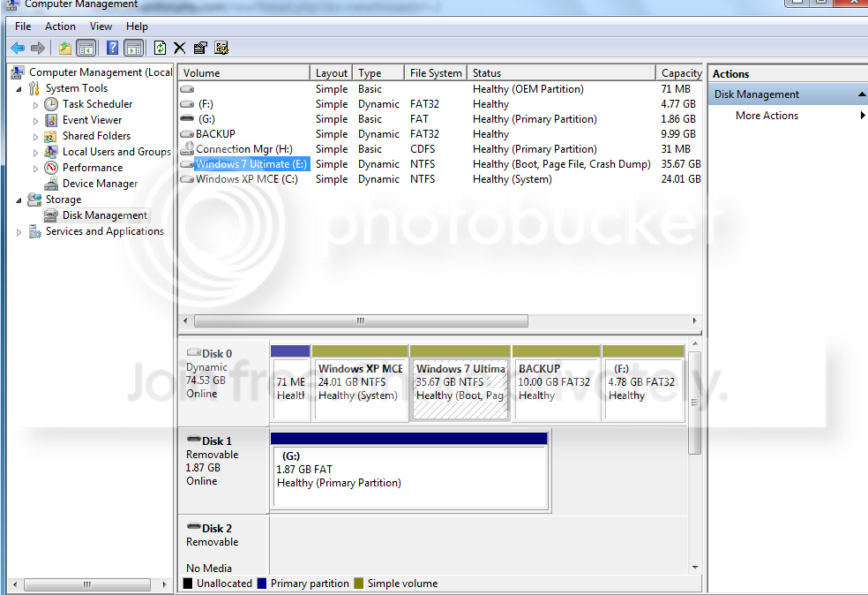Click the Properties toolbar icon
The image size is (868, 595).
200,49
